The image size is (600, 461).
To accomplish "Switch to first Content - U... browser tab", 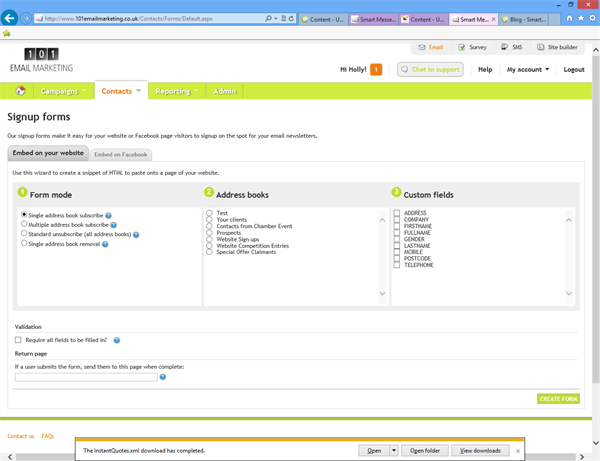I will point(323,19).
